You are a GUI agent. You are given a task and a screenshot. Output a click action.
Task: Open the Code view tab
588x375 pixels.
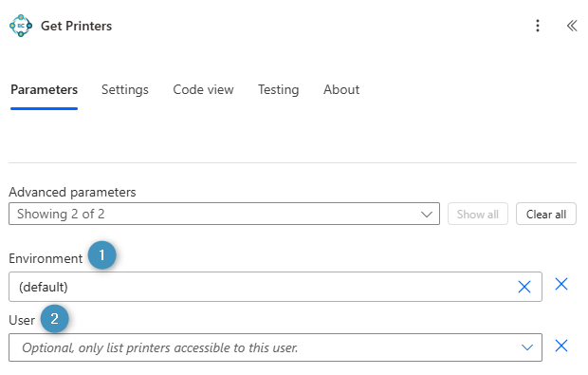203,89
